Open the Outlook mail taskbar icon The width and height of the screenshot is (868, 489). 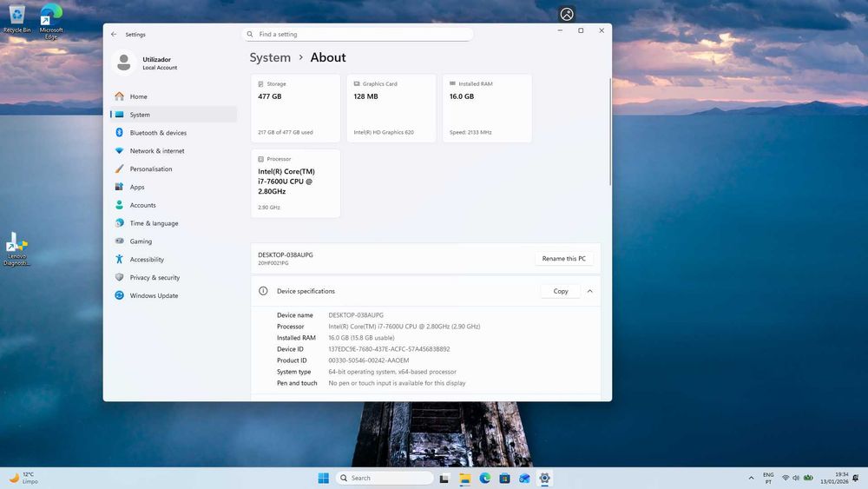point(525,479)
